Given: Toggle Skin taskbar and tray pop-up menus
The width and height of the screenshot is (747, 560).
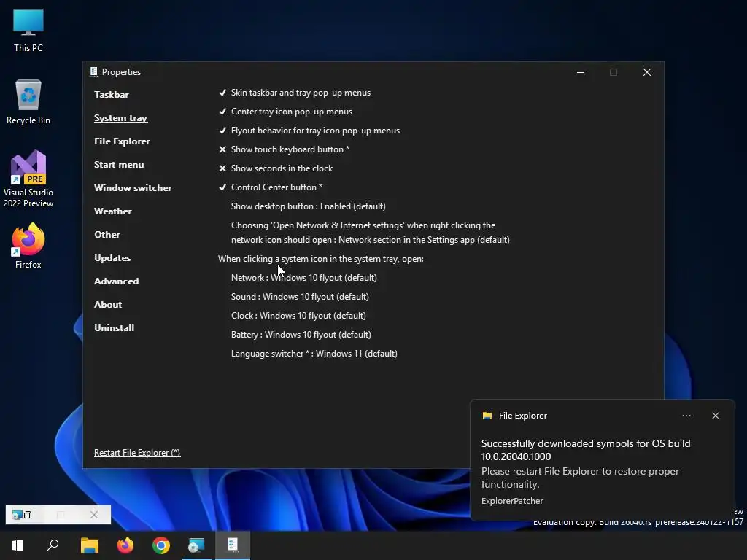Looking at the screenshot, I should click(295, 93).
